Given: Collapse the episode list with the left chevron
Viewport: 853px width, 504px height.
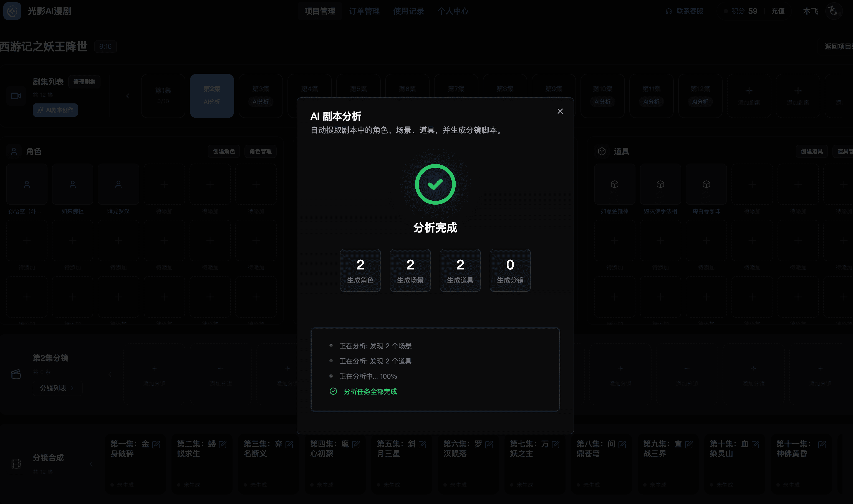Looking at the screenshot, I should point(127,96).
